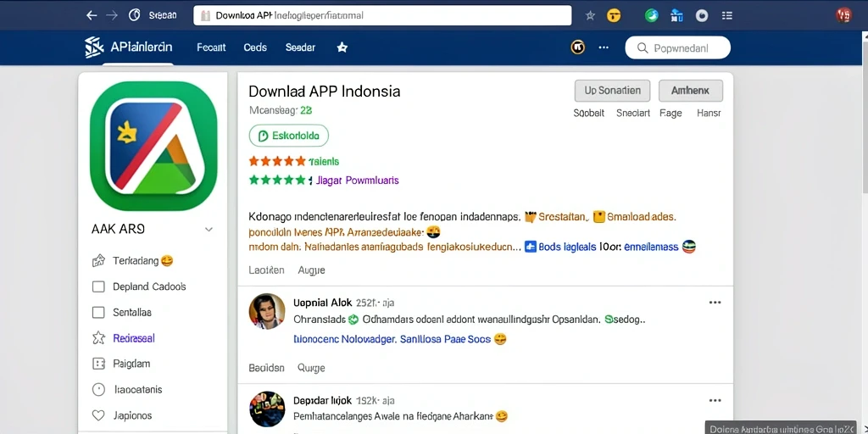Click the Amhenx button

coord(690,91)
